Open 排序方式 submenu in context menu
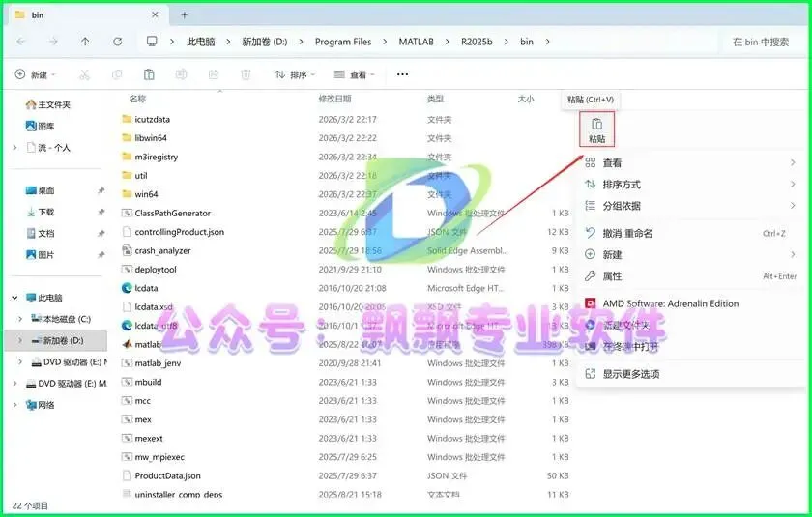The height and width of the screenshot is (517, 812). click(x=690, y=185)
